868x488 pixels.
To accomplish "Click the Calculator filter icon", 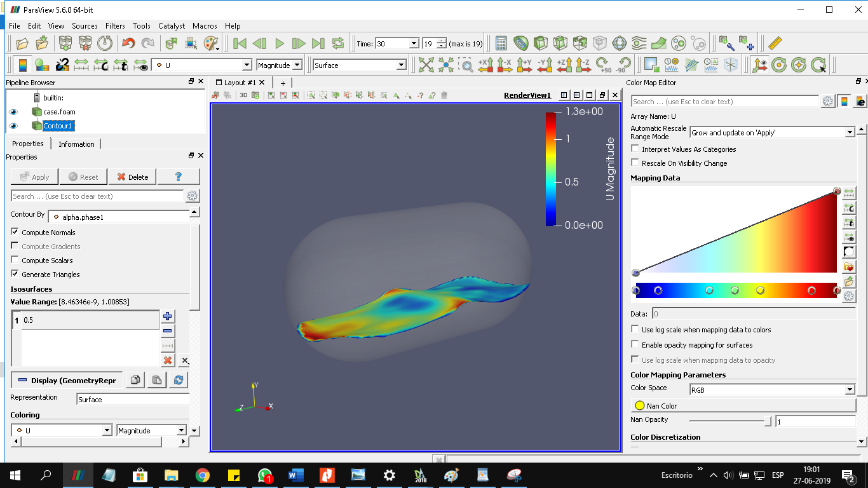I will (x=501, y=43).
